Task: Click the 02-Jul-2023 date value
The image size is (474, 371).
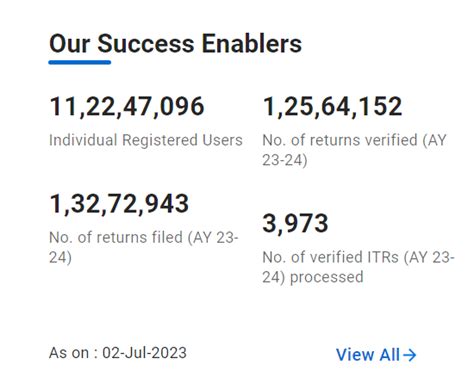Action: tap(144, 353)
